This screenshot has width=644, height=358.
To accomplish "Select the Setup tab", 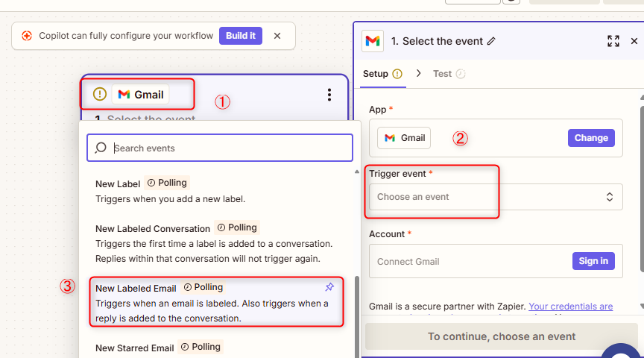I will coord(376,74).
